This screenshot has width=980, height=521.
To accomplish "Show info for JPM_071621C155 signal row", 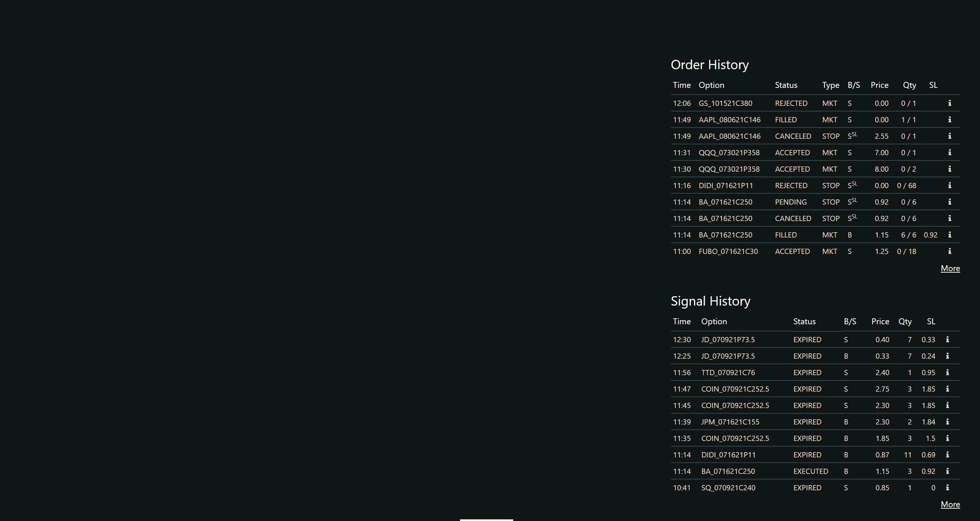I will 947,422.
